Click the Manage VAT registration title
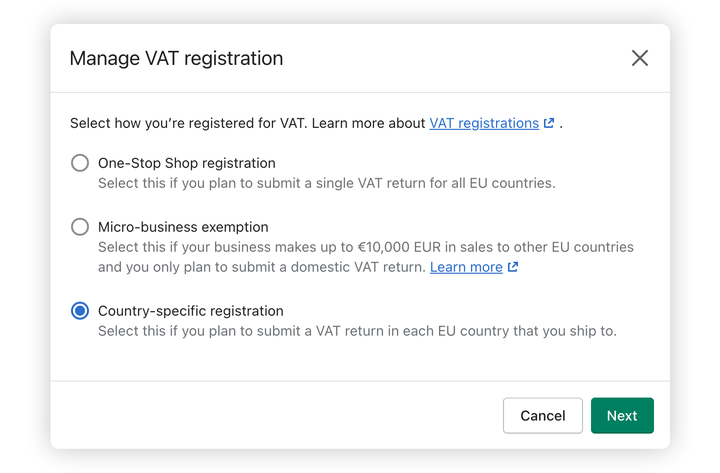This screenshot has height=473, width=720. [176, 58]
